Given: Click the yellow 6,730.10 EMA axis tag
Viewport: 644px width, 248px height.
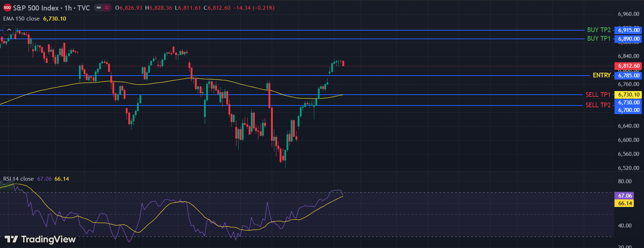Looking at the screenshot, I should click(x=629, y=95).
